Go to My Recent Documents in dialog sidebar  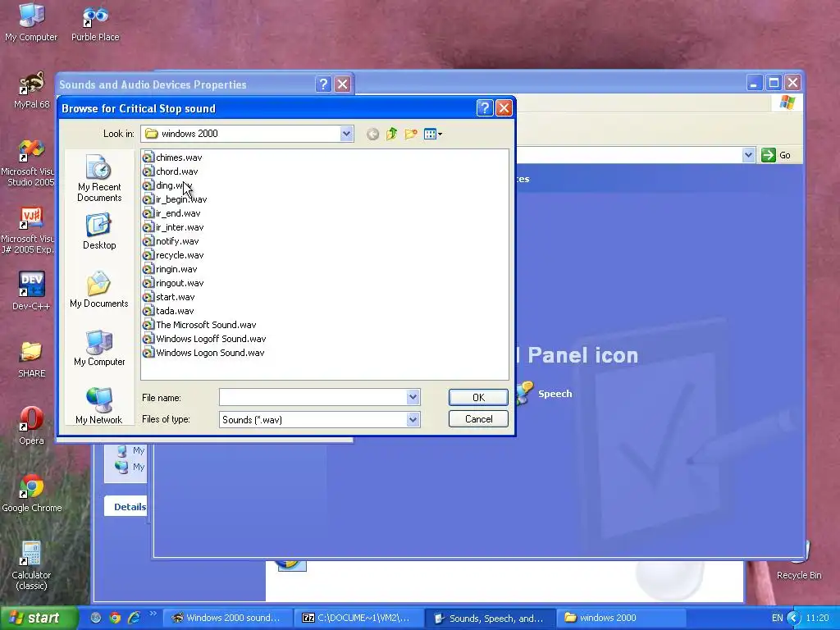click(x=99, y=178)
